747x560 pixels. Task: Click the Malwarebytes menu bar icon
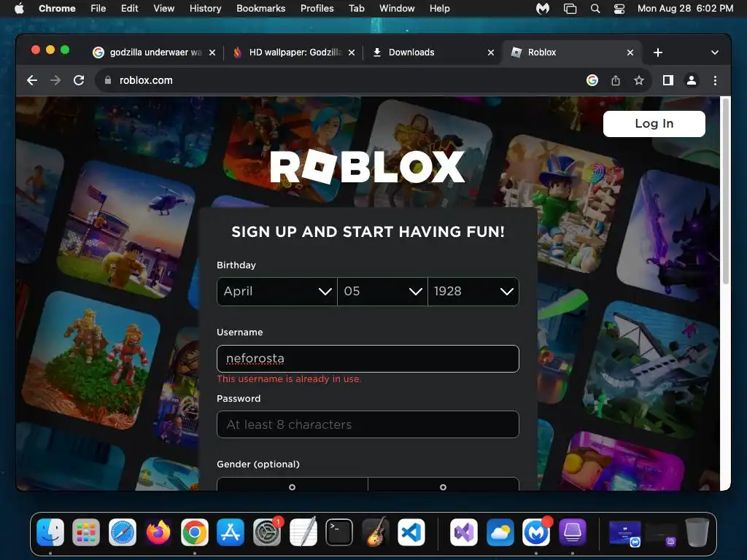(x=543, y=9)
